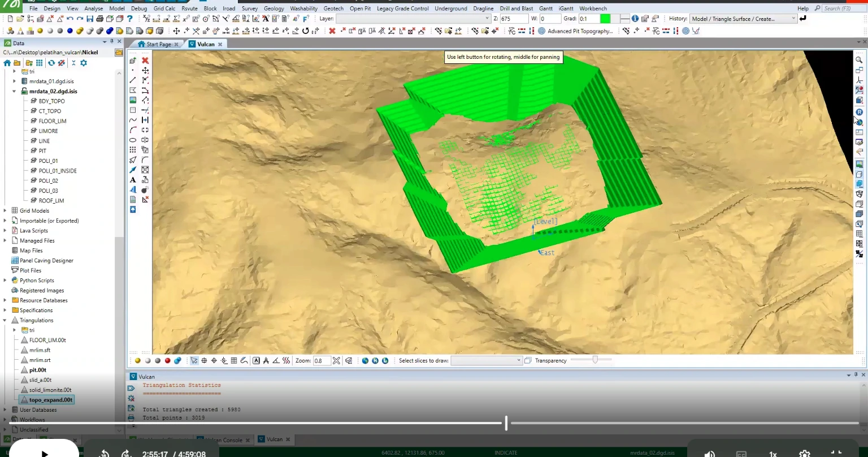868x457 pixels.
Task: Click the Z value input field
Action: coord(514,19)
